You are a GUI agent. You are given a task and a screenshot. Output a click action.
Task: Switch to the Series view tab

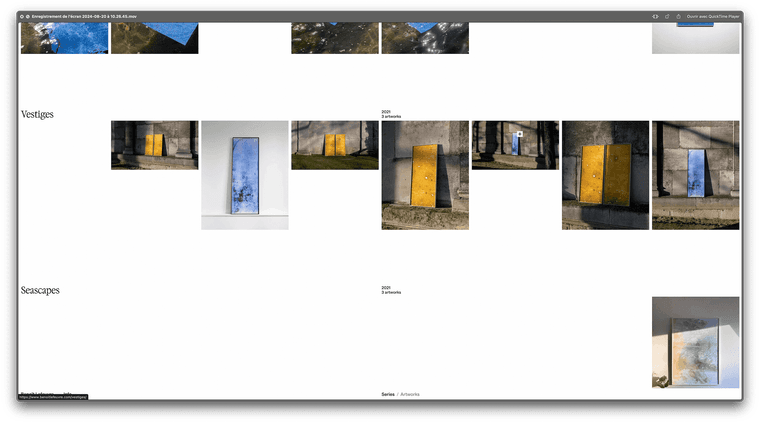point(388,394)
